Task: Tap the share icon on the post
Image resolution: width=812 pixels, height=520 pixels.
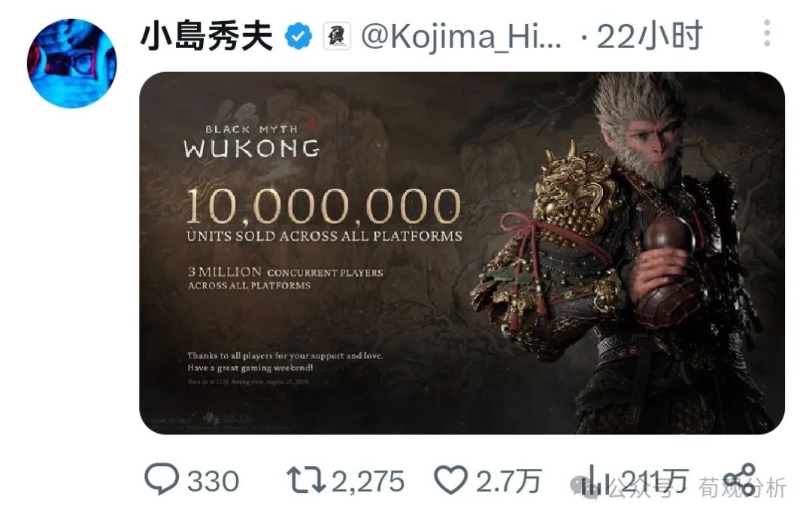Action: pyautogui.click(x=740, y=479)
